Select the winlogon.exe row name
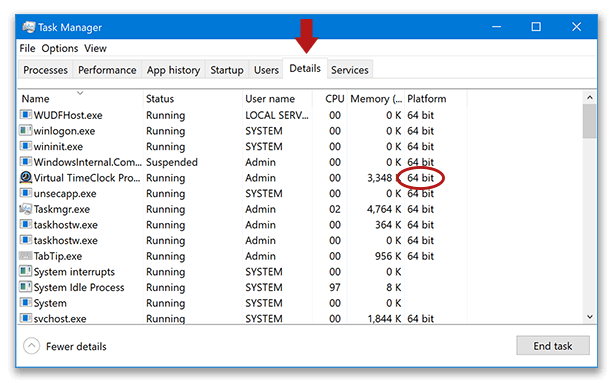Viewport: 613px width, 383px height. click(x=65, y=131)
